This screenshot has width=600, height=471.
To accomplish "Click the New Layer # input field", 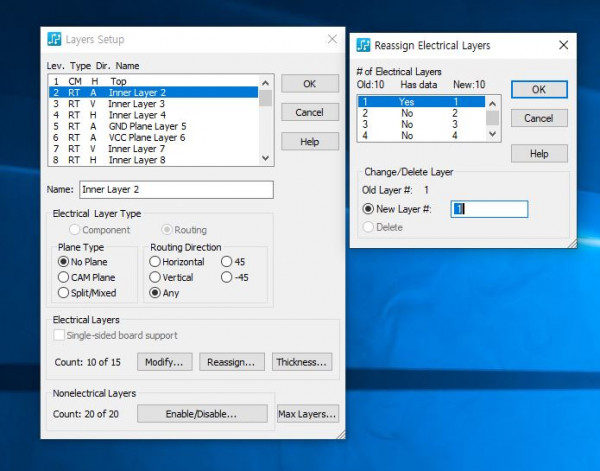I will 489,209.
